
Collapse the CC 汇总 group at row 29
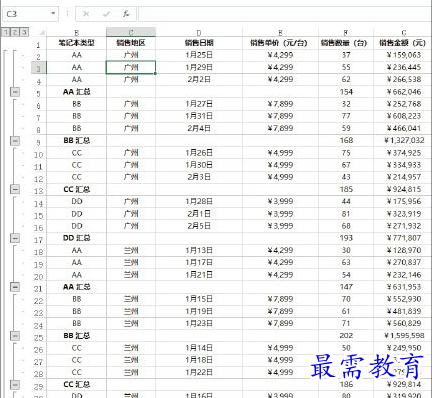(x=15, y=384)
